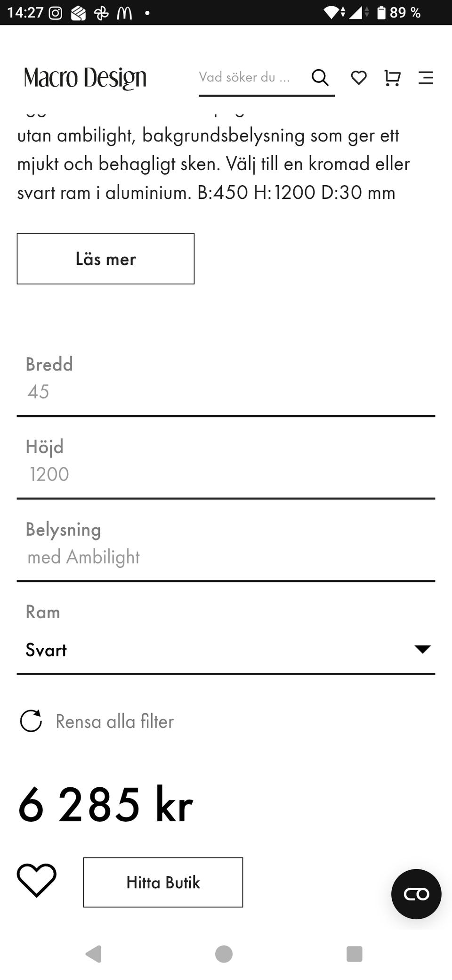Tap the Android back navigation button

pos(94,954)
